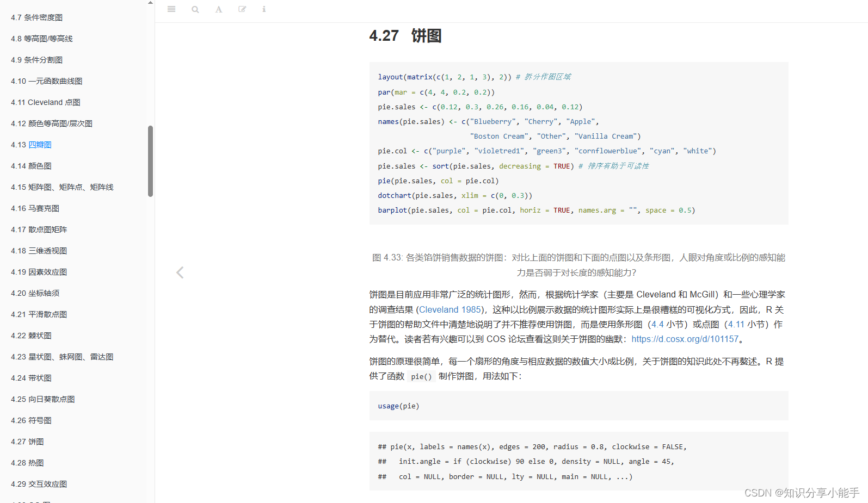Click the layout(matrix code line
The height and width of the screenshot is (503, 868).
click(475, 77)
